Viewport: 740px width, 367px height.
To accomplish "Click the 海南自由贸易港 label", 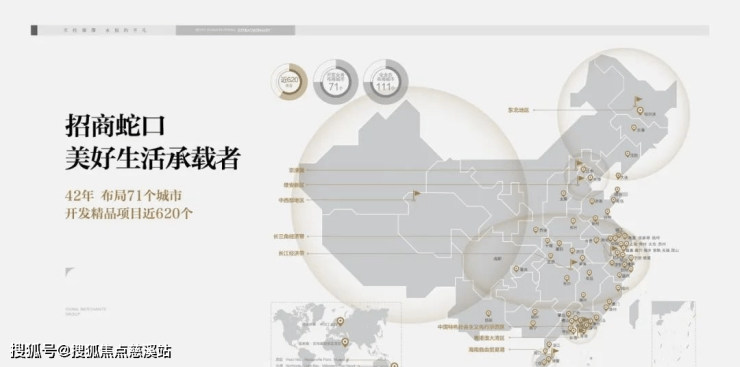I will (x=487, y=350).
